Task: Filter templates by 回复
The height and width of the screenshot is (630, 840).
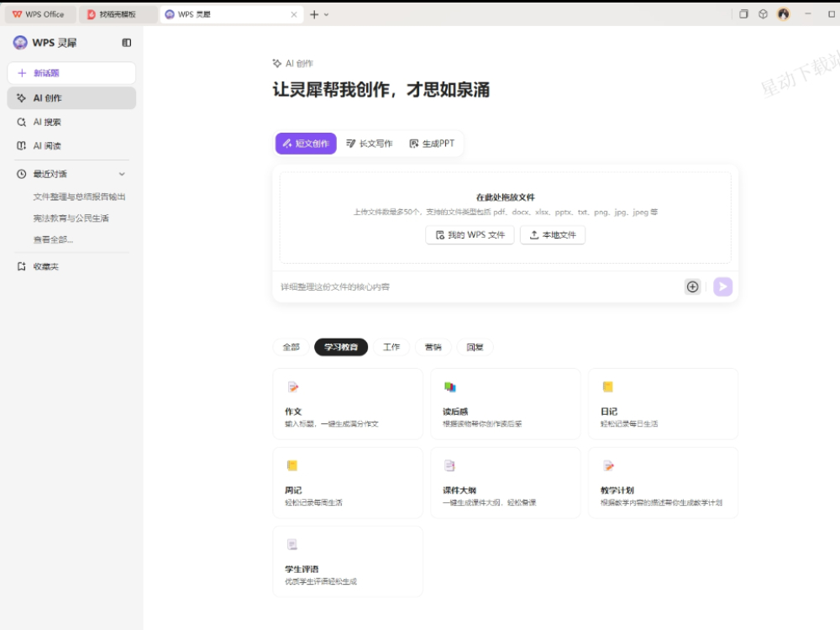Action: point(475,347)
